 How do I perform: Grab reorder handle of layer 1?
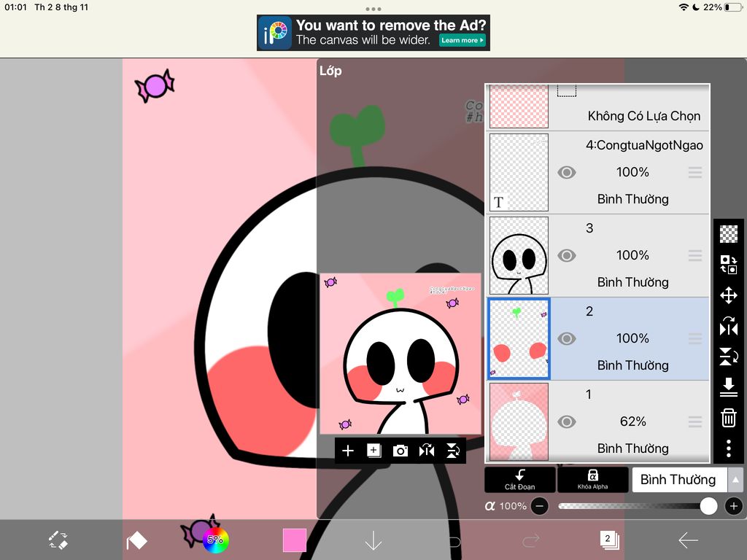coord(695,422)
